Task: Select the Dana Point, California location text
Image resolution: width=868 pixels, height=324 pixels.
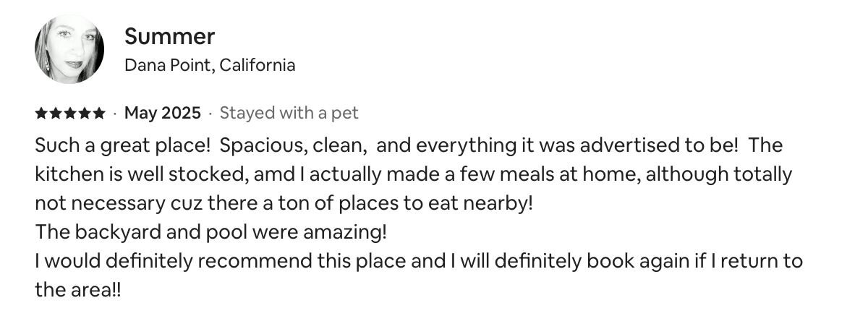Action: (x=210, y=65)
